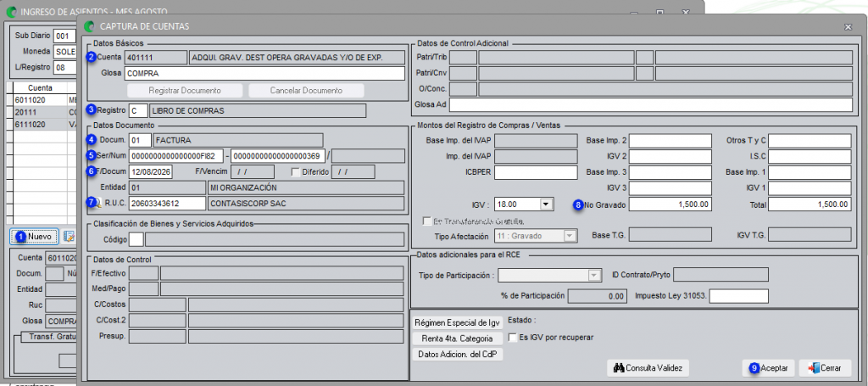Screen dimensions: 868x386
Task: Focus the Glosa field containing COMPRA
Action: coord(265,73)
